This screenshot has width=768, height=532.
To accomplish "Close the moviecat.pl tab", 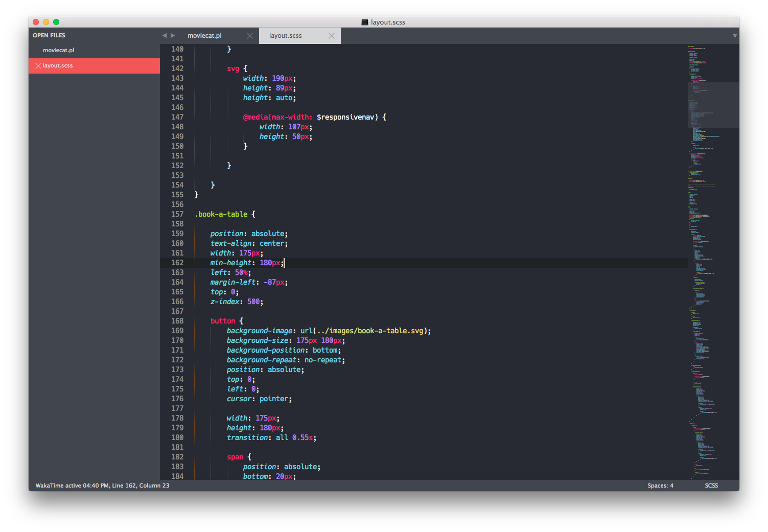I will 249,36.
